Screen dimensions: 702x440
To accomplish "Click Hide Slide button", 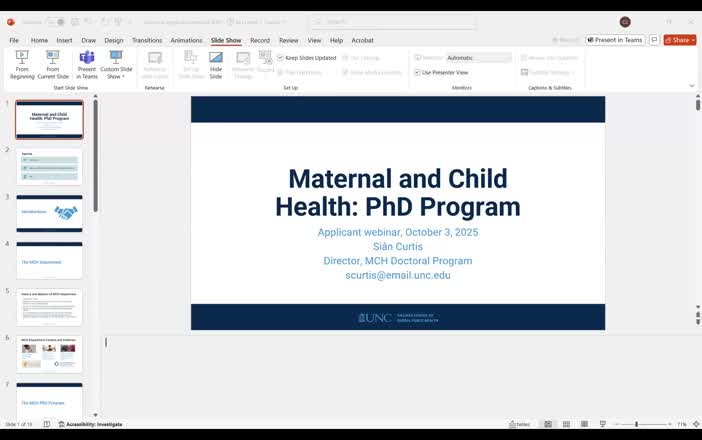I will [216, 65].
